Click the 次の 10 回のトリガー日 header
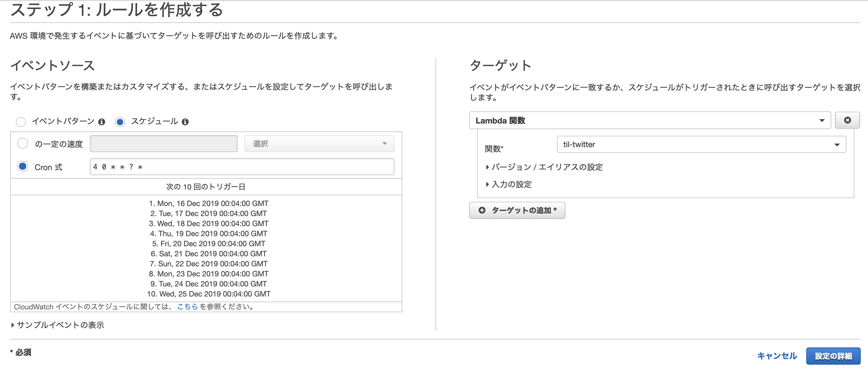 (206, 187)
